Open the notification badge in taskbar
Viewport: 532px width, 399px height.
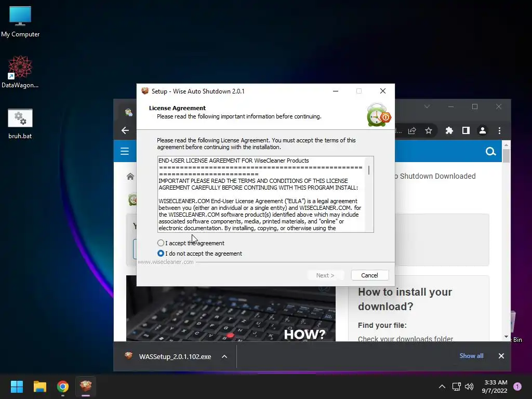[517, 387]
